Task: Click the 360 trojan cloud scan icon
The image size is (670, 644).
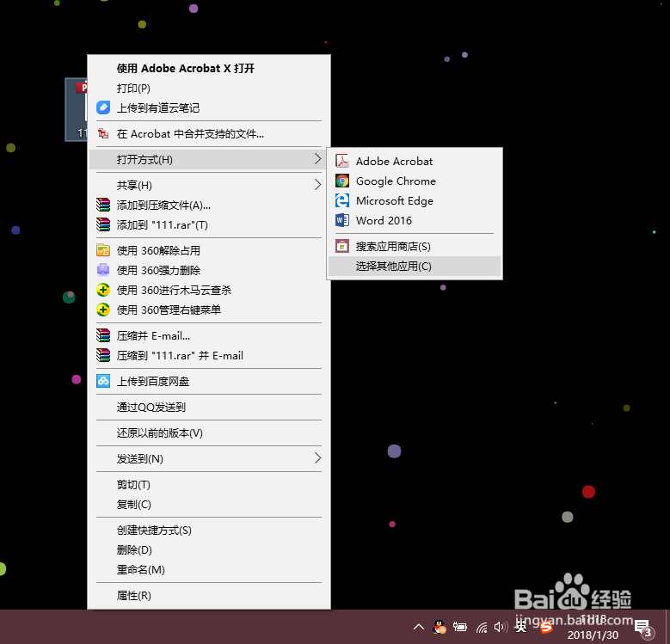Action: pos(103,290)
